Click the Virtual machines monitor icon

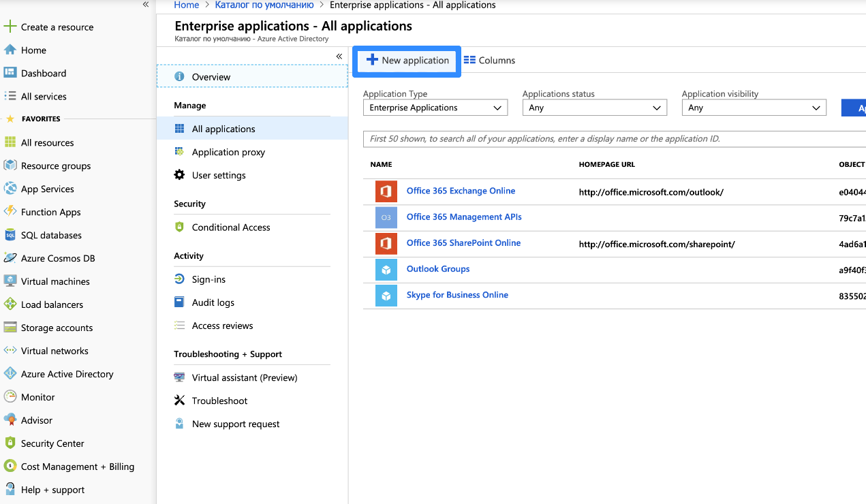click(10, 281)
